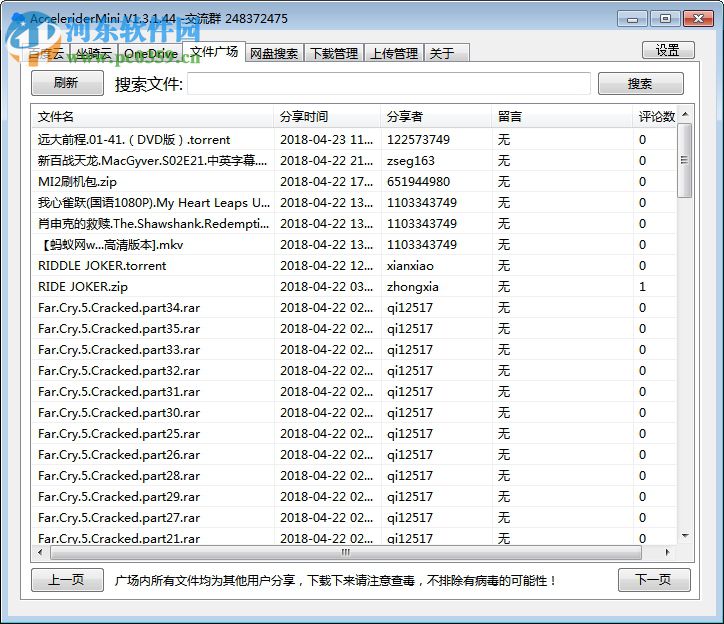Click sharer 122573749
Screen dimensions: 724x624
418,139
